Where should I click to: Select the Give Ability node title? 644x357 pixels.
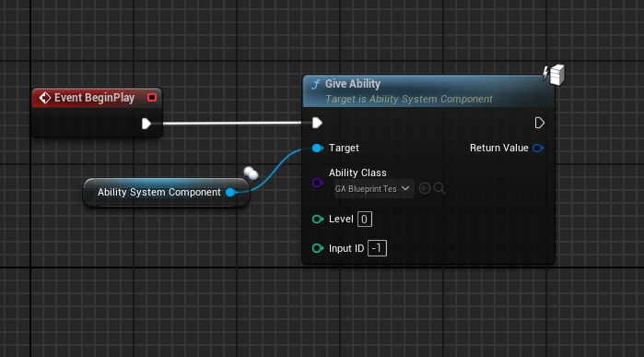point(353,84)
